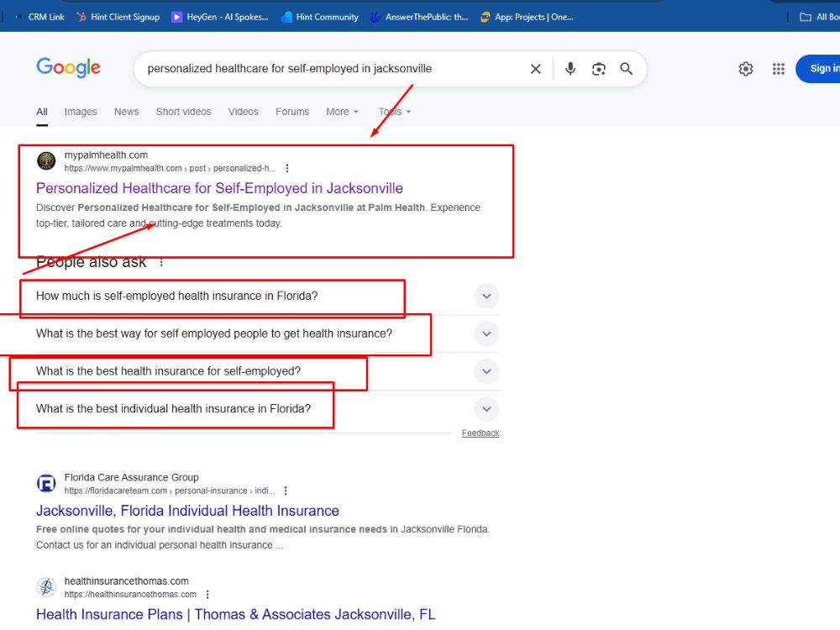Click the mypalmhealth.com URL breadcrumb
840x630 pixels.
tap(170, 168)
